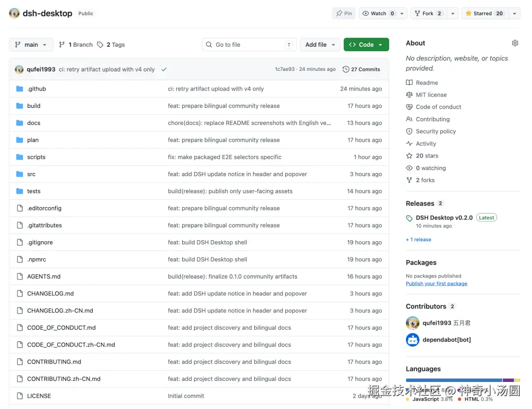Open the .gitignore file
Viewport: 532px width, 409px height.
pyautogui.click(x=40, y=243)
